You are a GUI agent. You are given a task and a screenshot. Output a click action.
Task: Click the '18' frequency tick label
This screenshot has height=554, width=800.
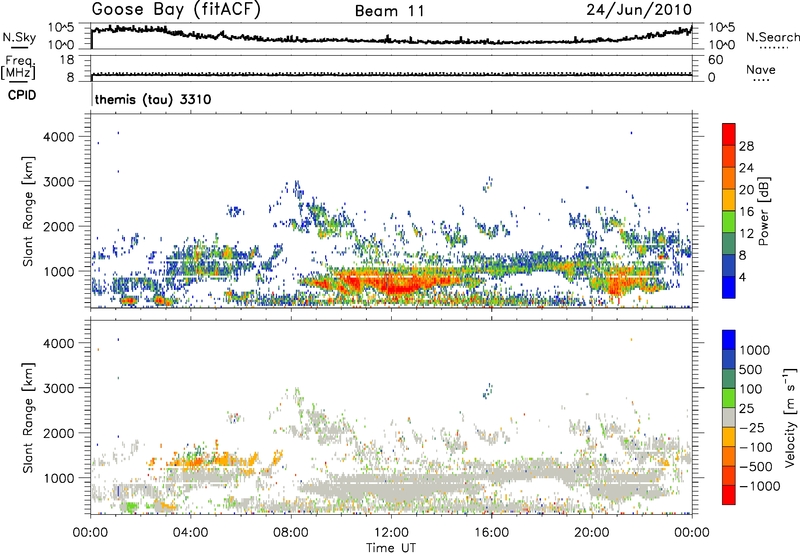[67, 60]
